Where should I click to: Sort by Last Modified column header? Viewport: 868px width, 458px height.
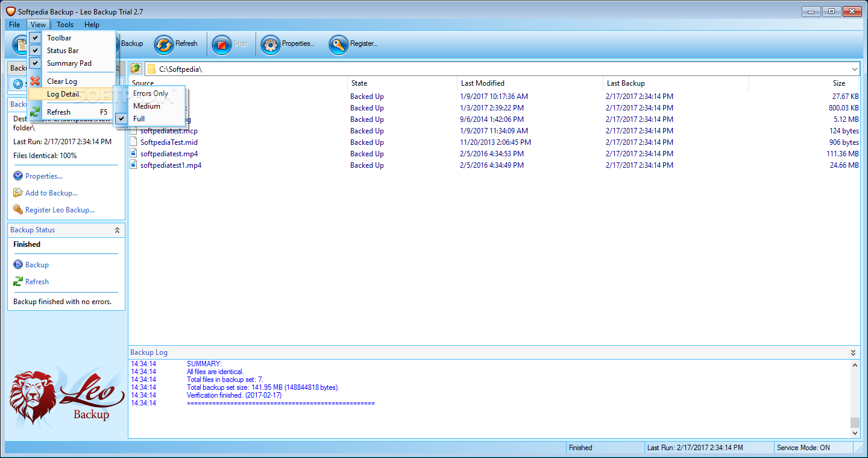(530, 83)
